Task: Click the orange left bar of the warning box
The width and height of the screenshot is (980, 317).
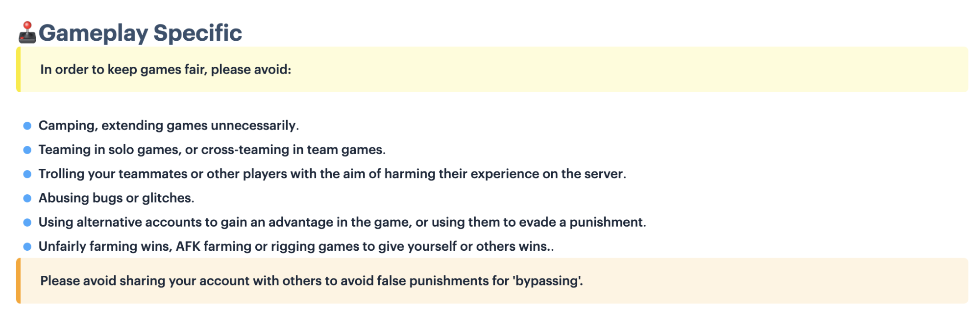Action: pyautogui.click(x=18, y=281)
